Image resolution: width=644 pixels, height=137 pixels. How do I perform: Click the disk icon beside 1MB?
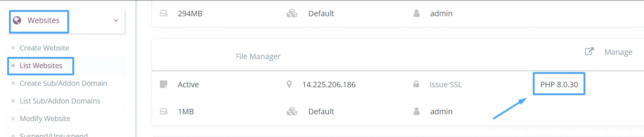pyautogui.click(x=163, y=111)
